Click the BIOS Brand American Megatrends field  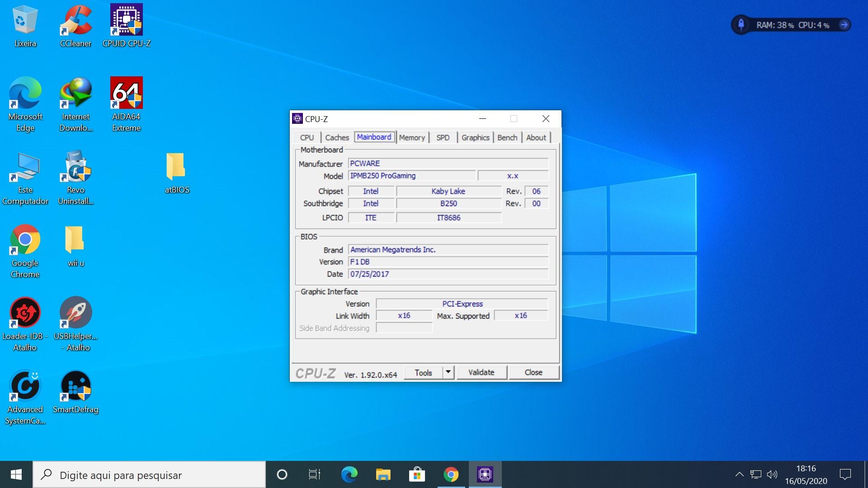pyautogui.click(x=448, y=250)
